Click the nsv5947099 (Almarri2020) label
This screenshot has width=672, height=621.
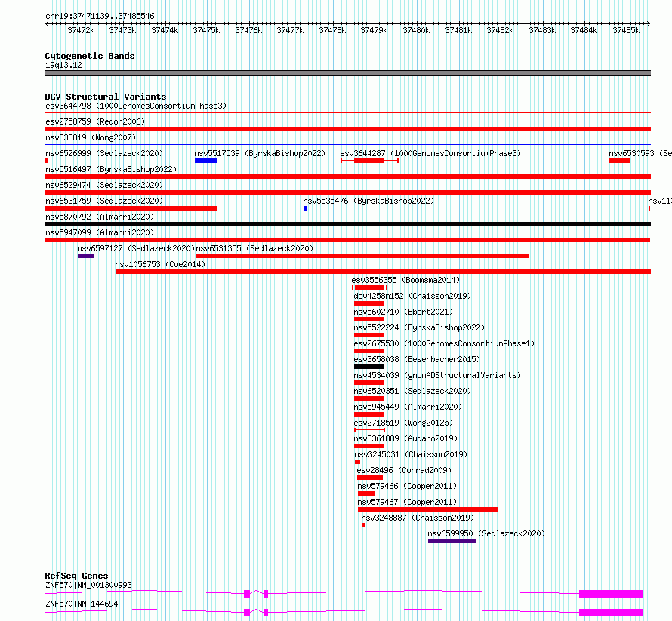(x=100, y=232)
